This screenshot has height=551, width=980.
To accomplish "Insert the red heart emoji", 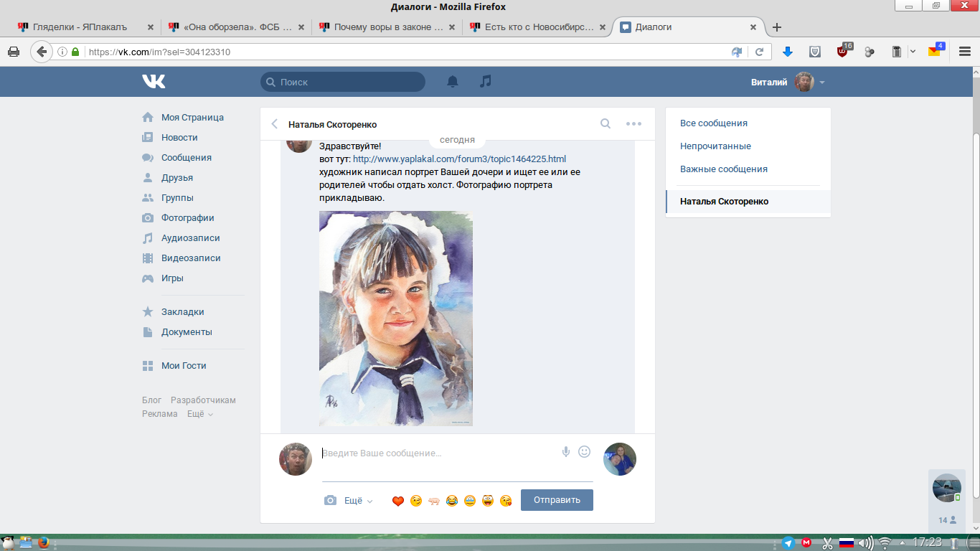I will click(398, 501).
